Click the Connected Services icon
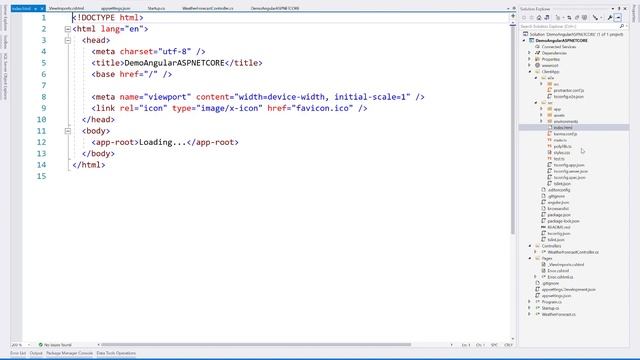 538,47
